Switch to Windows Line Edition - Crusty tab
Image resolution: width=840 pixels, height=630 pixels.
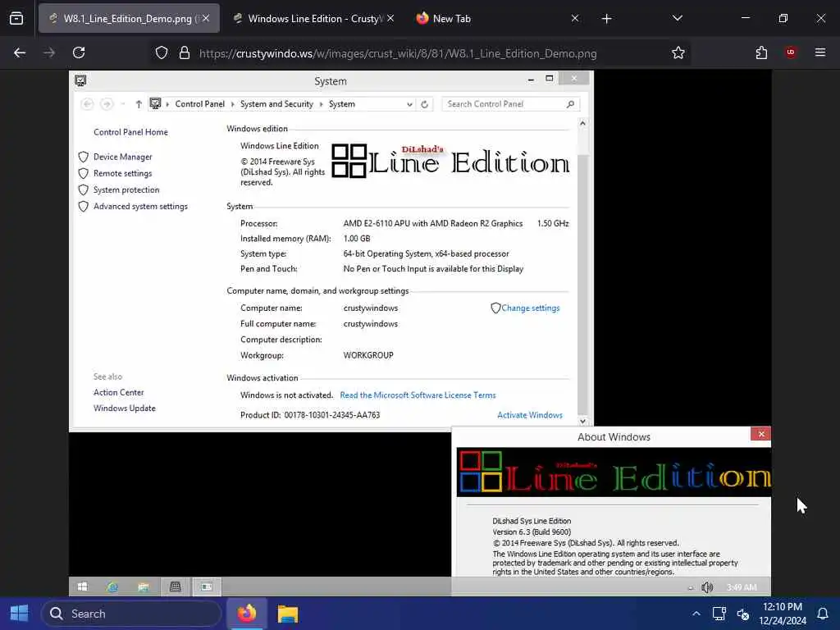click(x=313, y=19)
